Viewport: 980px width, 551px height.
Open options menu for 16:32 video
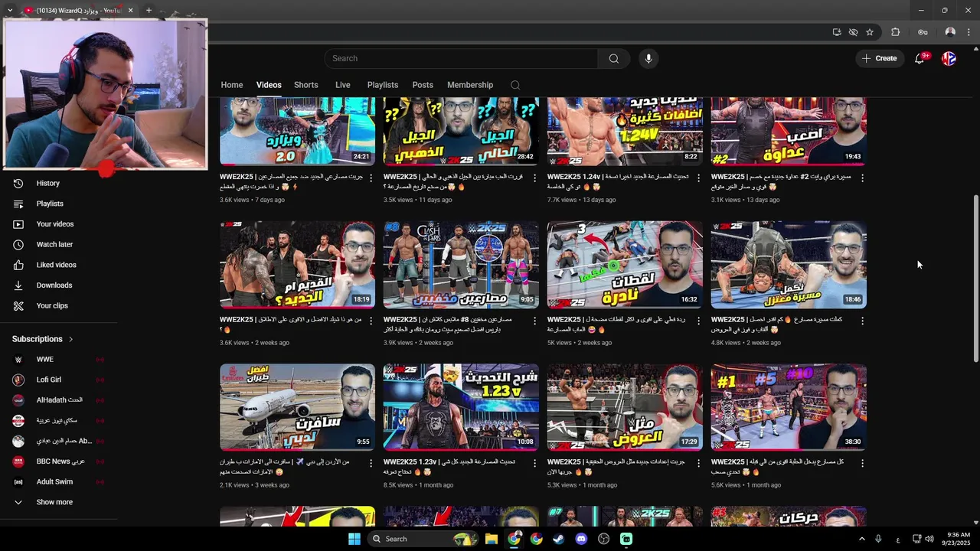[698, 320]
